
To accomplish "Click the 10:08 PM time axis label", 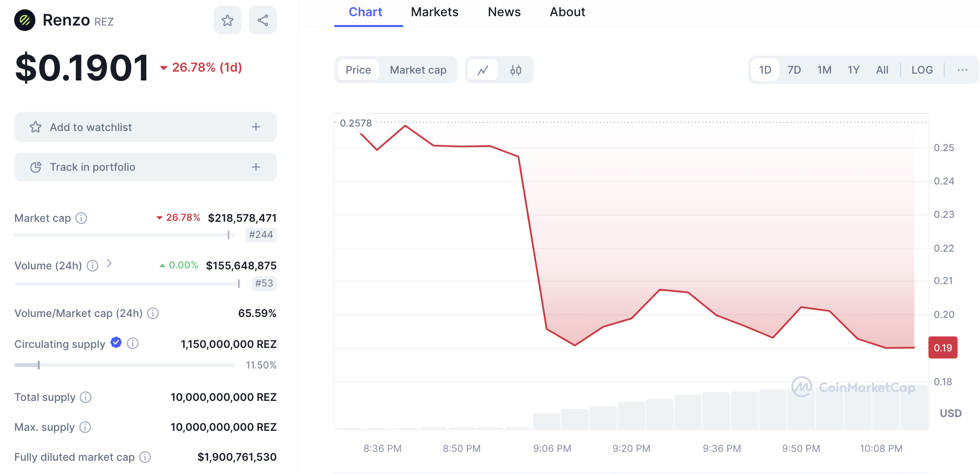I will coord(881,448).
